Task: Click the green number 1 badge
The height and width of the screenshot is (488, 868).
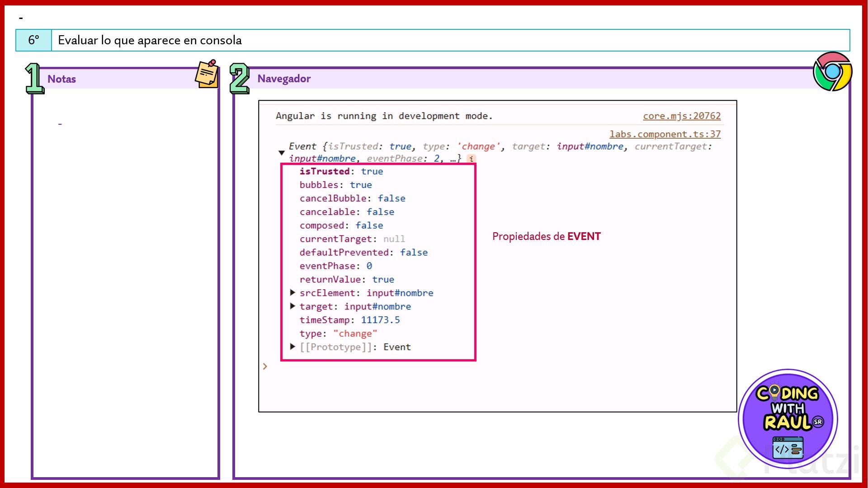Action: pos(34,79)
